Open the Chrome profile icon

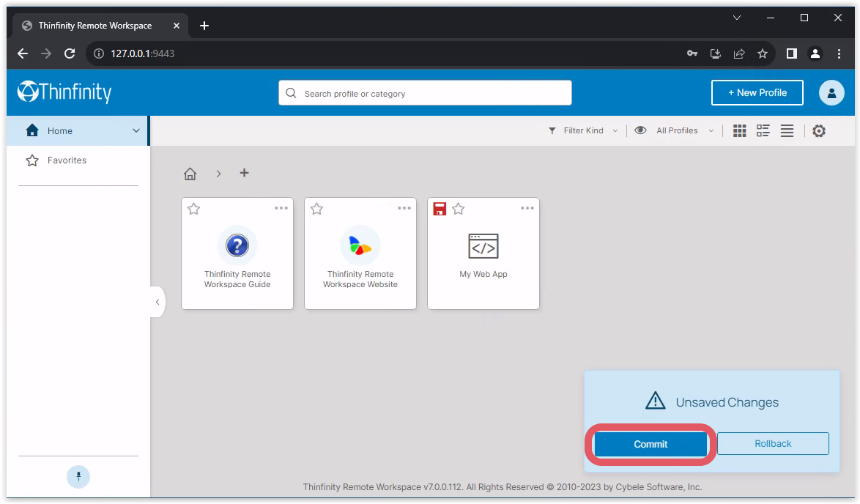point(815,53)
